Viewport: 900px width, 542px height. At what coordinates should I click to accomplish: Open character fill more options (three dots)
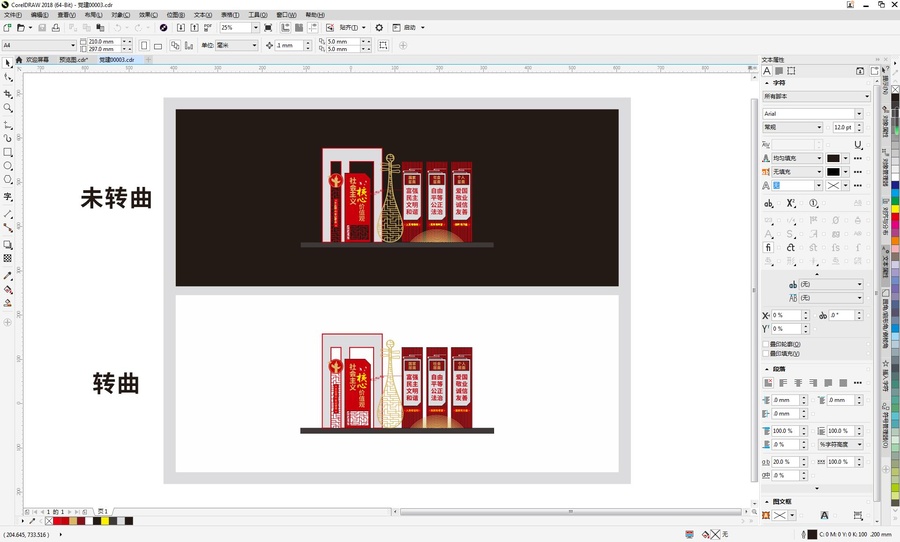pos(858,158)
